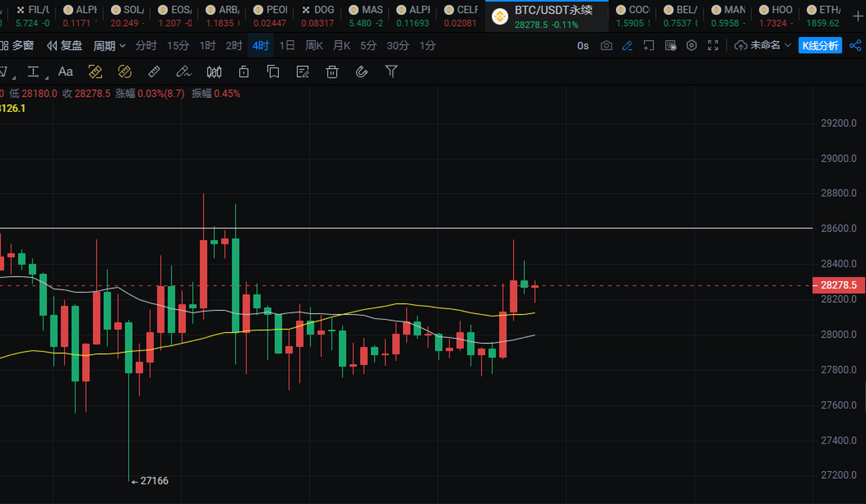This screenshot has height=504, width=866.
Task: Switch to the BEL ticker tab
Action: click(681, 17)
